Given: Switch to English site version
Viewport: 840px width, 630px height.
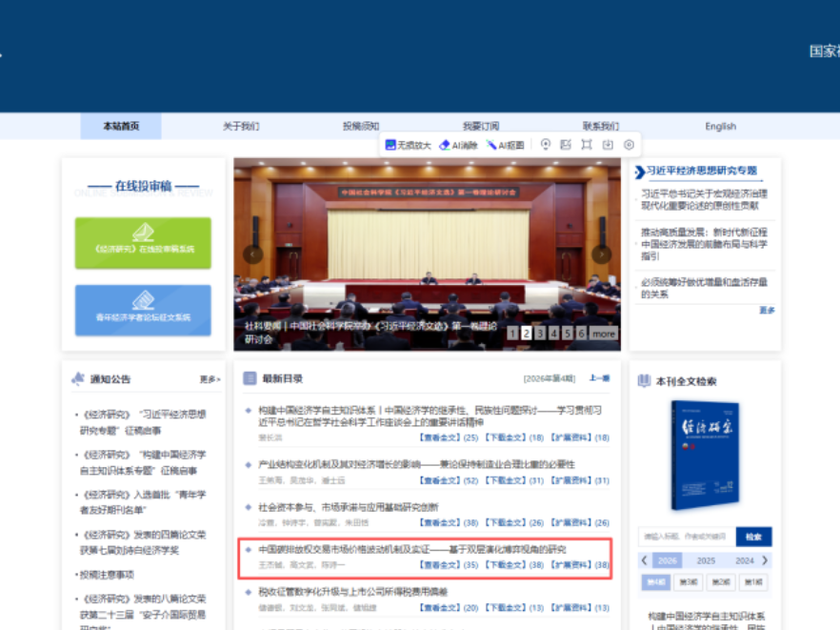Looking at the screenshot, I should [x=721, y=126].
